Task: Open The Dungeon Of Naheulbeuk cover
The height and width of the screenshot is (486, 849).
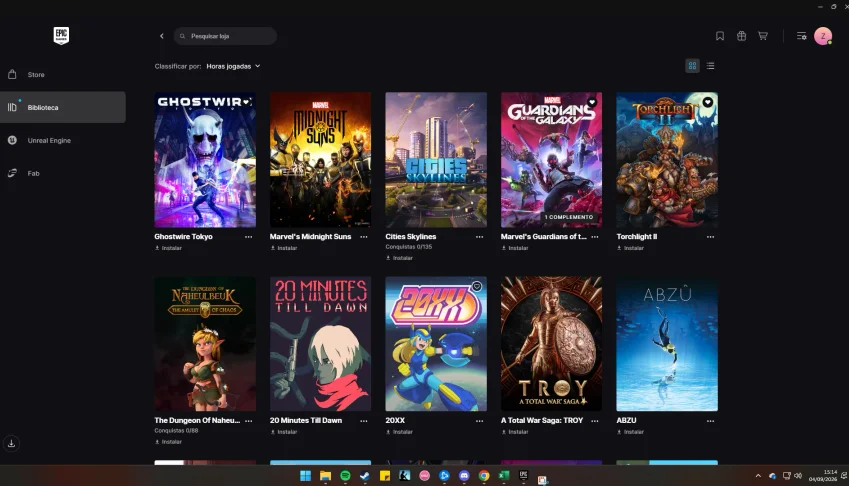Action: pyautogui.click(x=205, y=344)
